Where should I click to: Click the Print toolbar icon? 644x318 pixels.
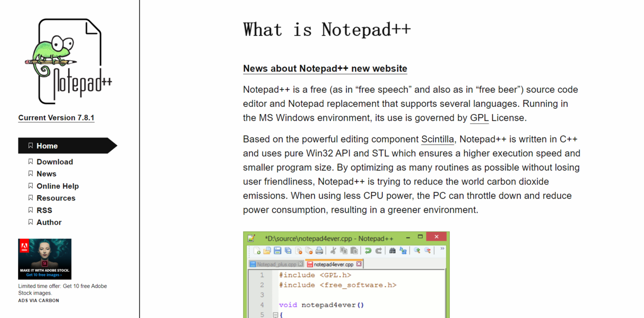point(319,251)
